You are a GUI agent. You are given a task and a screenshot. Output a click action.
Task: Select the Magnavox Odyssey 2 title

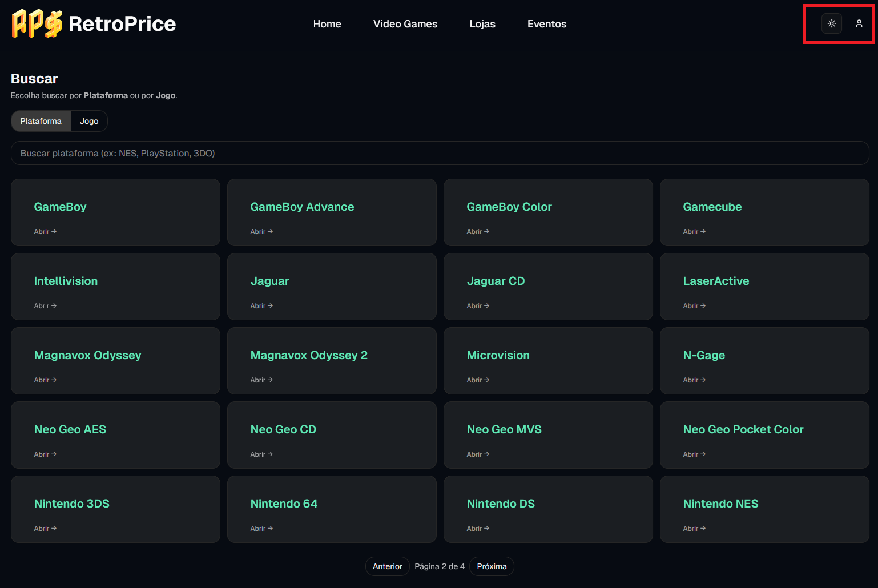tap(309, 355)
